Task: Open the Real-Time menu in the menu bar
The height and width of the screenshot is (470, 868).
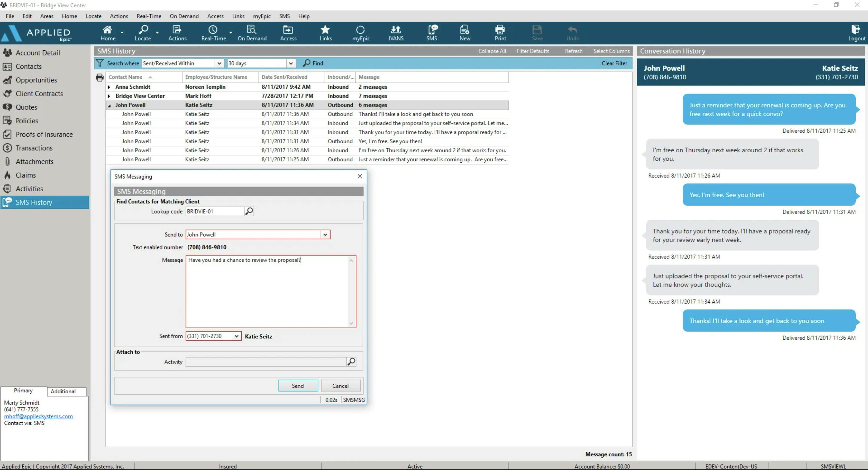Action: 149,16
